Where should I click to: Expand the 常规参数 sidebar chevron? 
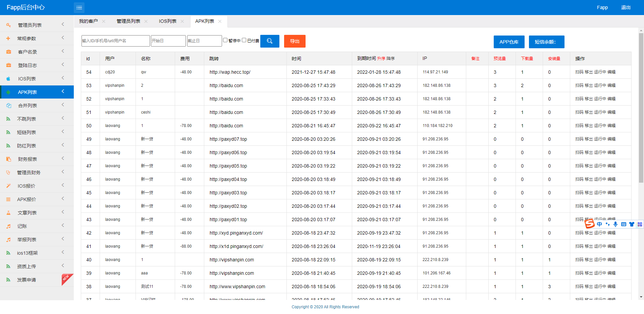63,38
